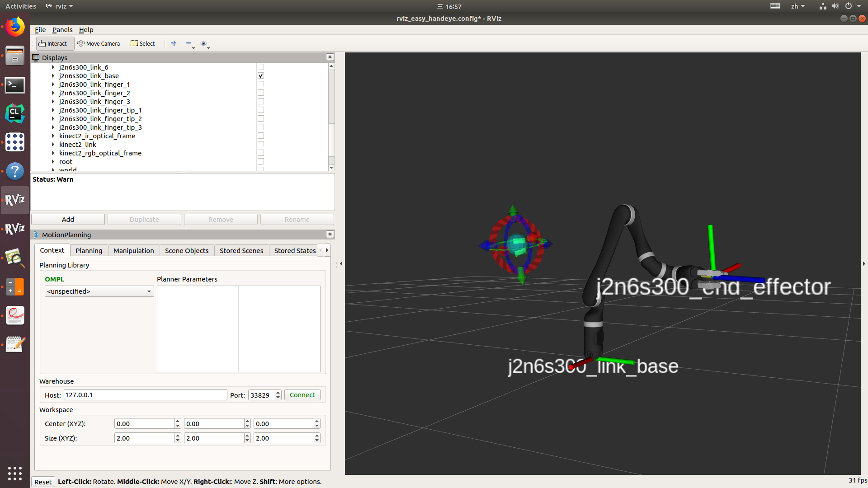
Task: Expand the kinect2_rgb_optical_frame entry
Action: [x=53, y=153]
